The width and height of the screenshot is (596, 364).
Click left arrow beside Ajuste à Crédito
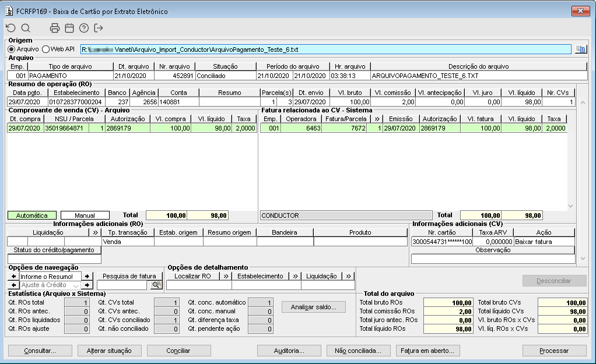coord(13,285)
